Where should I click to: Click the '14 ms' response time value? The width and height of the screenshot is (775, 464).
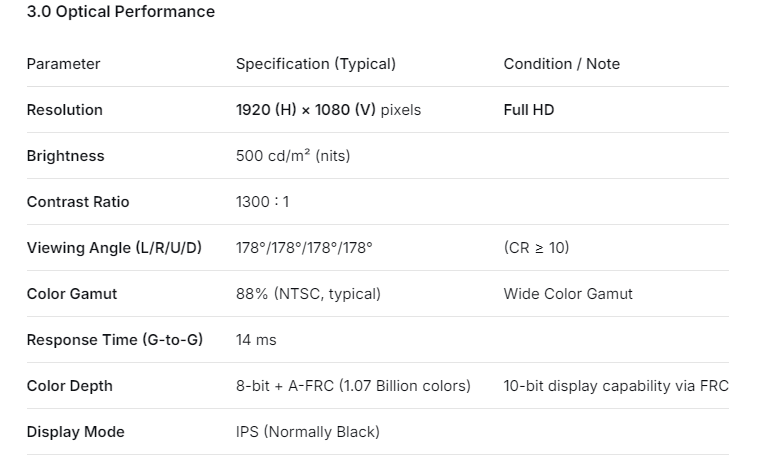coord(256,340)
